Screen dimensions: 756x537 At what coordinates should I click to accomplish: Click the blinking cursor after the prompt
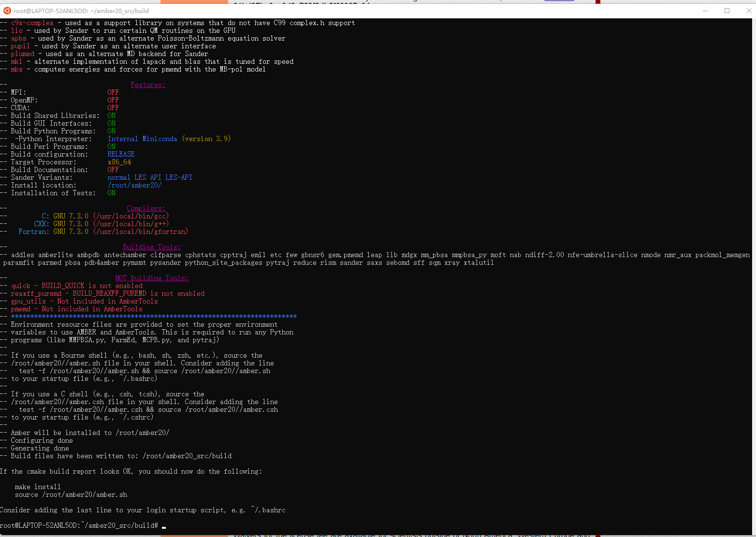[x=164, y=526]
